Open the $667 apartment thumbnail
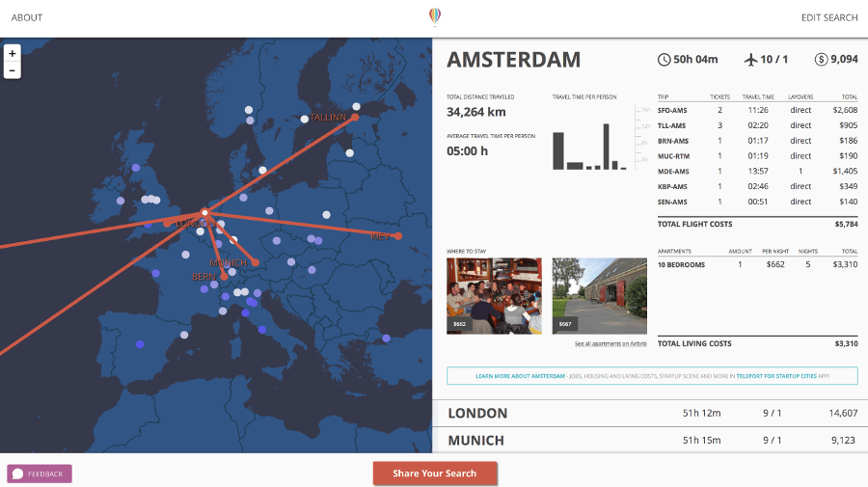The height and width of the screenshot is (487, 868). [599, 295]
